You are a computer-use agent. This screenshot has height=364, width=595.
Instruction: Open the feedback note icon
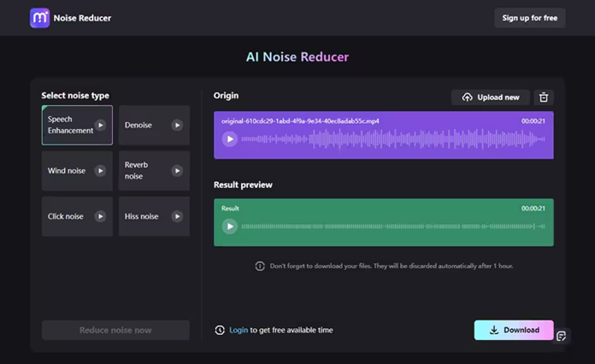tap(562, 336)
